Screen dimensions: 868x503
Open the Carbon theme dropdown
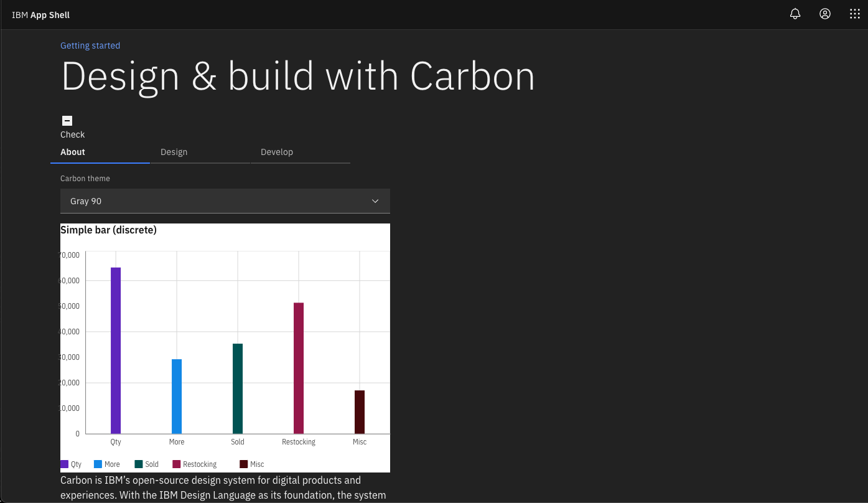pyautogui.click(x=225, y=200)
